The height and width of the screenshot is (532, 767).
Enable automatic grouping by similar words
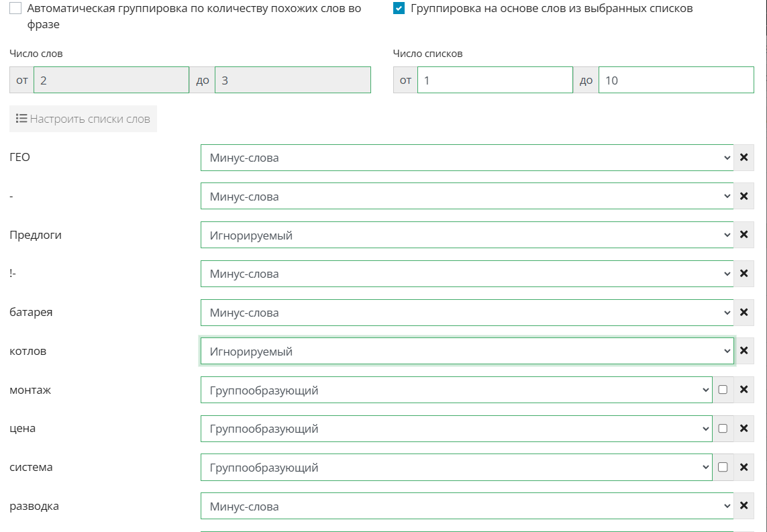click(x=15, y=9)
